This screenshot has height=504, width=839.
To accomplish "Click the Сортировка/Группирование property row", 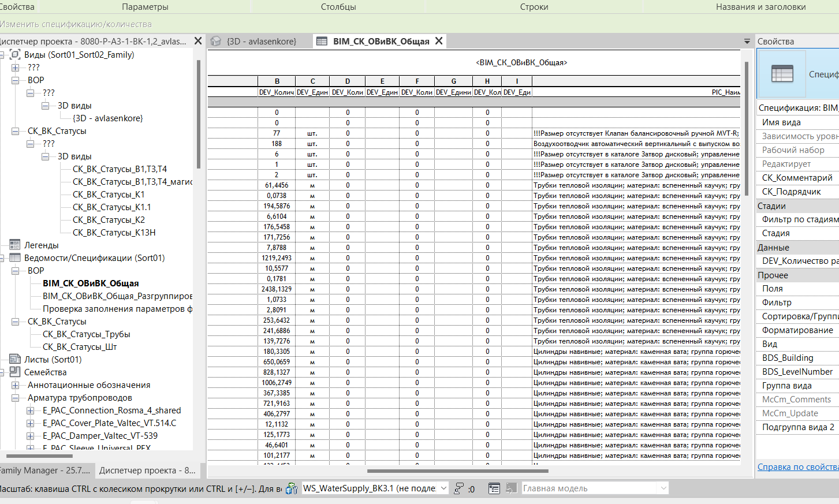I will [x=798, y=316].
